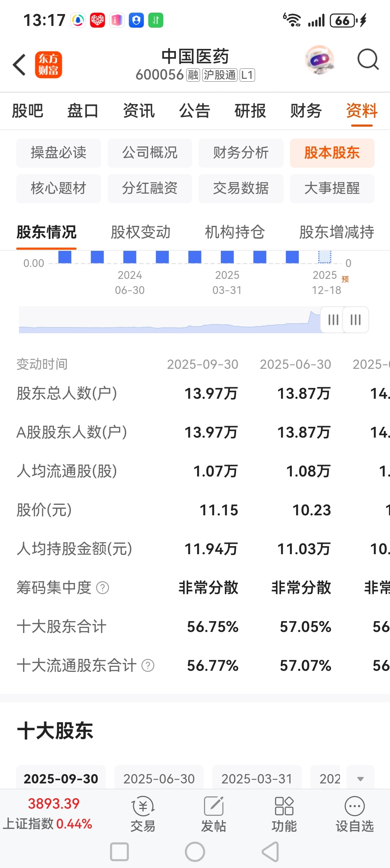Tap the 融 margin badge next to stock code
390x868 pixels.
tap(193, 75)
